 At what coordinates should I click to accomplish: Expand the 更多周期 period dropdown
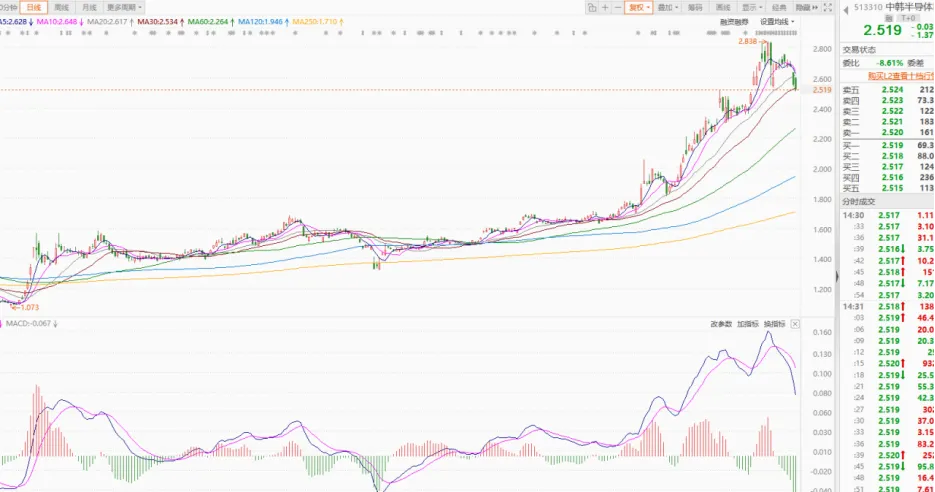pyautogui.click(x=122, y=7)
